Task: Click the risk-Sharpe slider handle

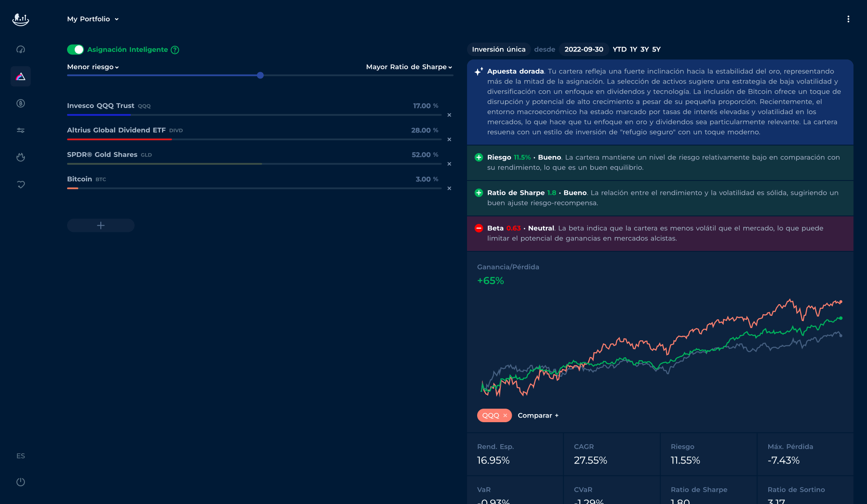Action: (x=260, y=75)
